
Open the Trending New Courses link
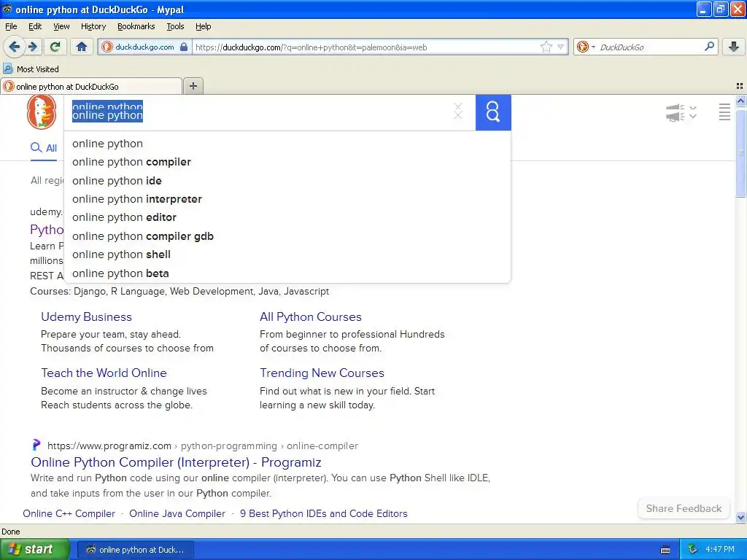click(x=322, y=373)
